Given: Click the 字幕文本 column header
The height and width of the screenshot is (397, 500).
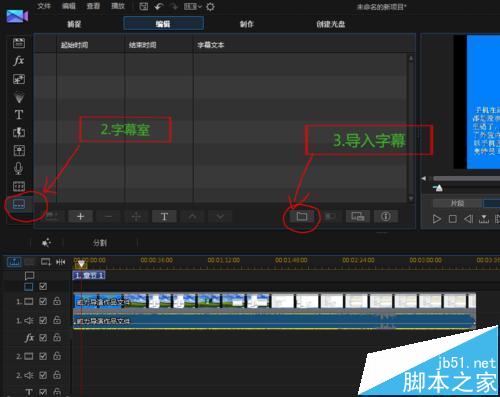Looking at the screenshot, I should 211,45.
